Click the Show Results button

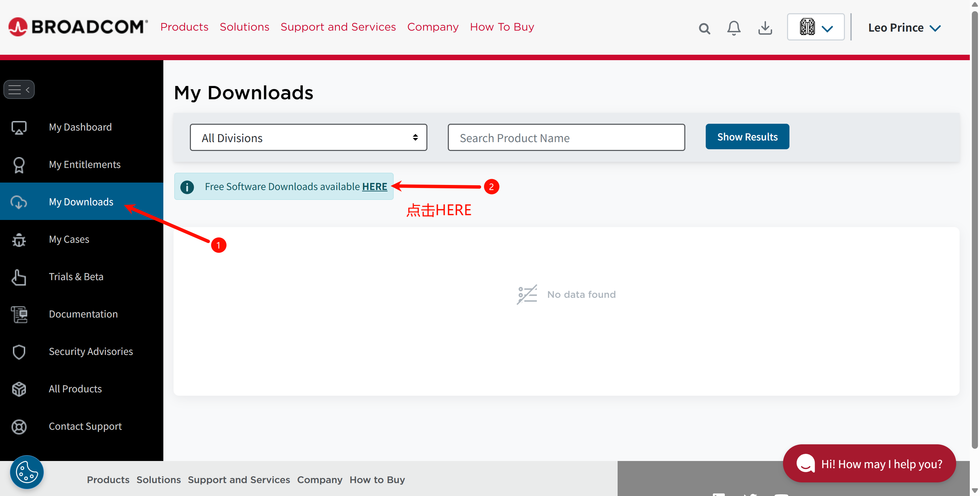747,136
